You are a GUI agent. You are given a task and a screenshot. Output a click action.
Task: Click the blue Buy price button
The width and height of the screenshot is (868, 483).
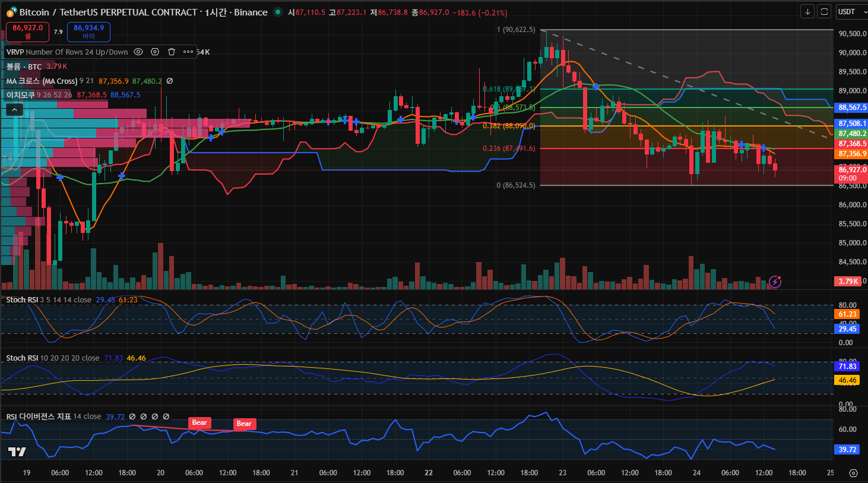coord(88,31)
